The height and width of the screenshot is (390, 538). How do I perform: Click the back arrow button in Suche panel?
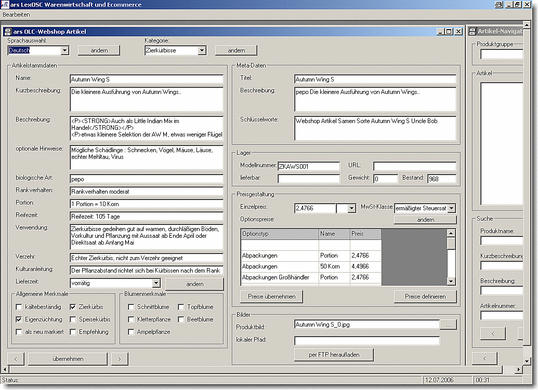[x=493, y=333]
